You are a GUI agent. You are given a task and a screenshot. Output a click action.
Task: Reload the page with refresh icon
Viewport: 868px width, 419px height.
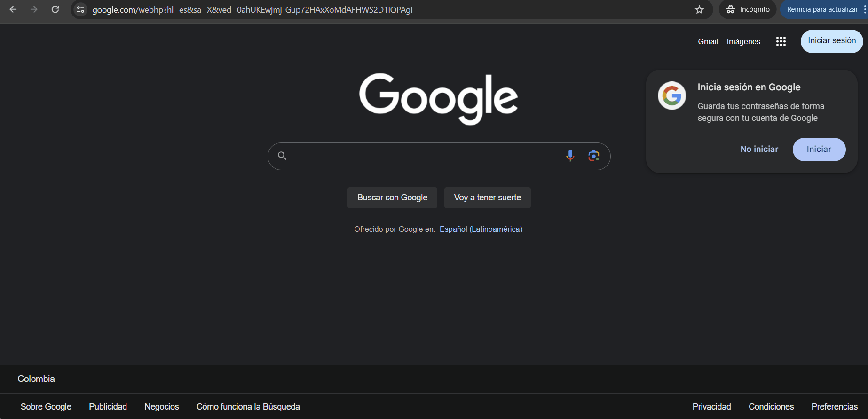point(55,9)
